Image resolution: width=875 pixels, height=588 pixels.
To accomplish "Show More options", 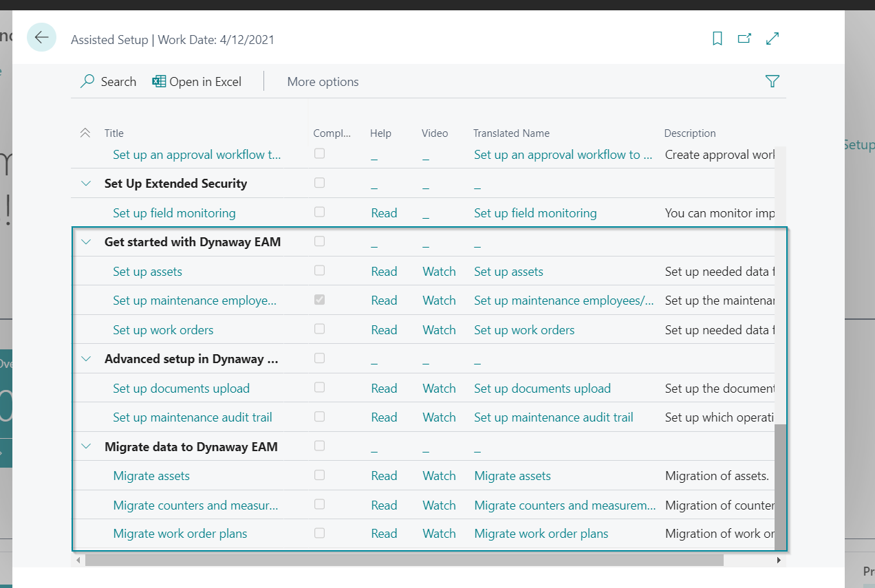I will (323, 81).
